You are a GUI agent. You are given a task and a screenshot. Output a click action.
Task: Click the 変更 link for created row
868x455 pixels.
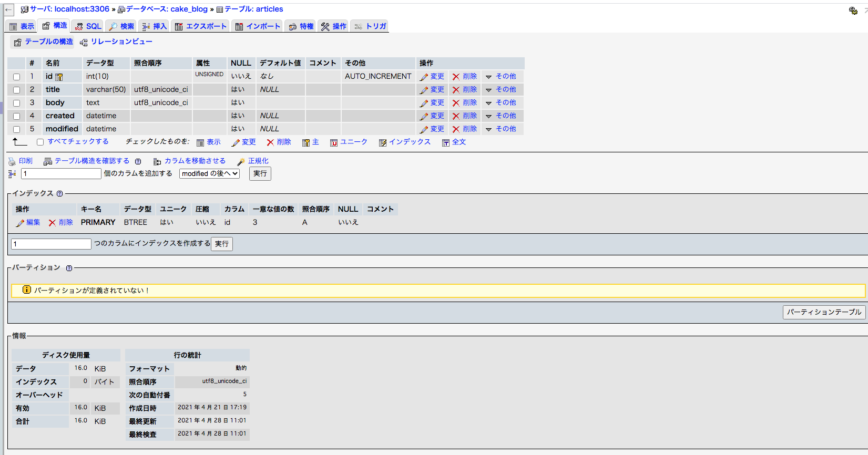point(437,116)
